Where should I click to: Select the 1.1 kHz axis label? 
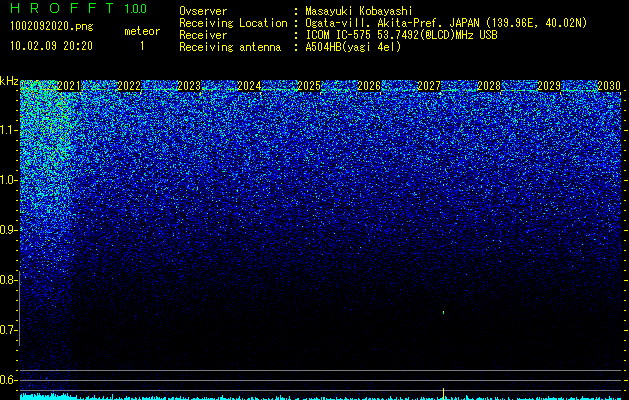9,130
